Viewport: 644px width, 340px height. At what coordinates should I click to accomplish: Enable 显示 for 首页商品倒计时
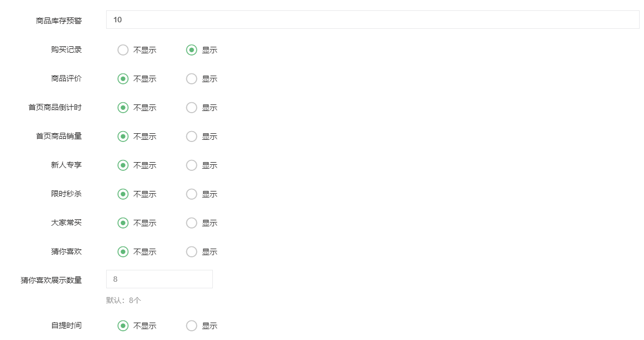point(192,108)
